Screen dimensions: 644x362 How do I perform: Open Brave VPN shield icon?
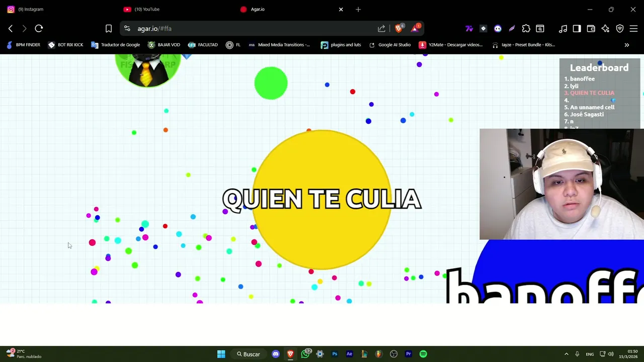(x=620, y=29)
